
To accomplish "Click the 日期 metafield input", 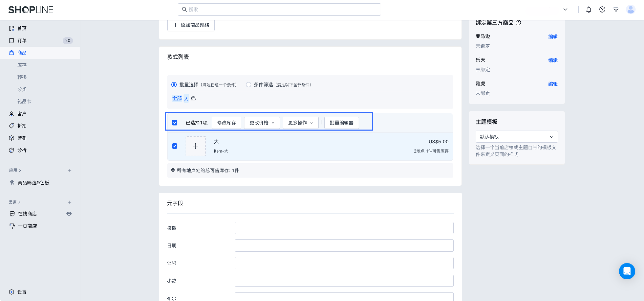I will [344, 246].
